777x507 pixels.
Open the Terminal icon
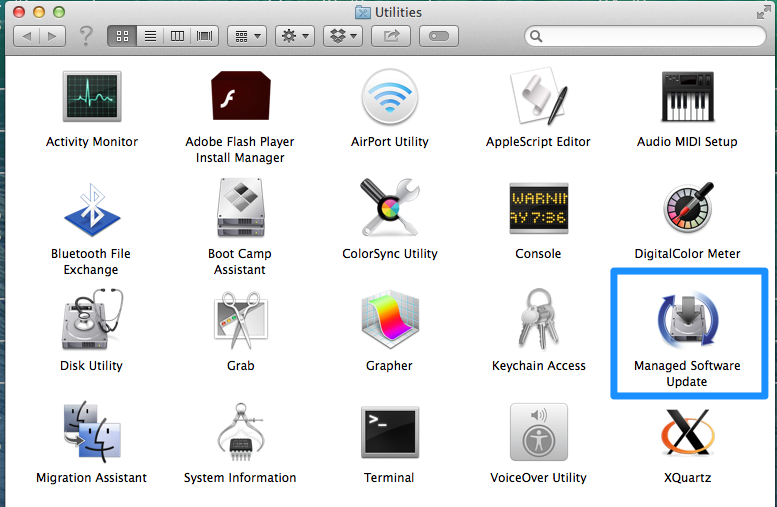click(x=389, y=432)
